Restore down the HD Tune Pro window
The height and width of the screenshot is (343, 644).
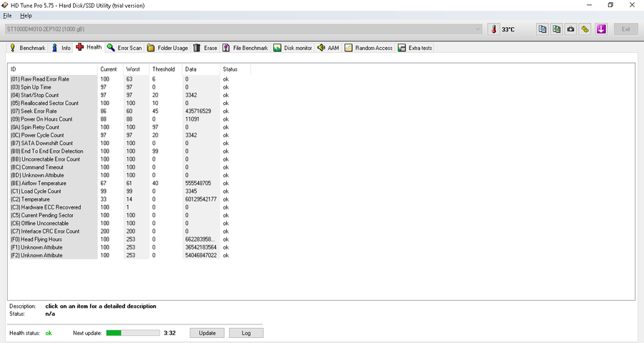pos(610,5)
